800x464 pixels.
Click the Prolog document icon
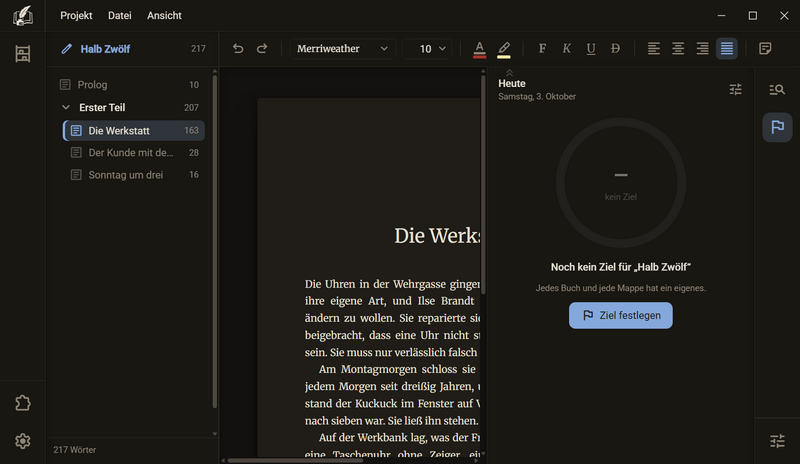click(x=65, y=85)
